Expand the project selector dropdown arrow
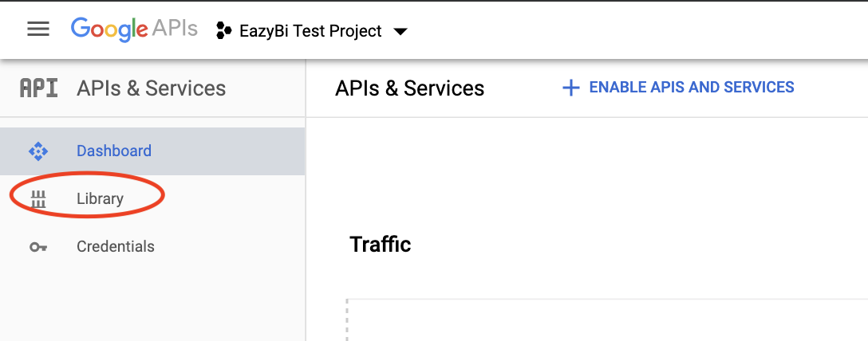 tap(400, 32)
